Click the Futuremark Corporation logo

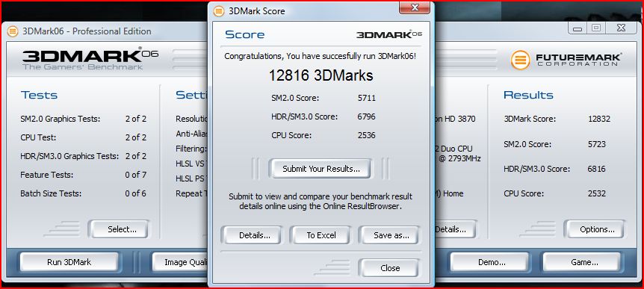566,60
